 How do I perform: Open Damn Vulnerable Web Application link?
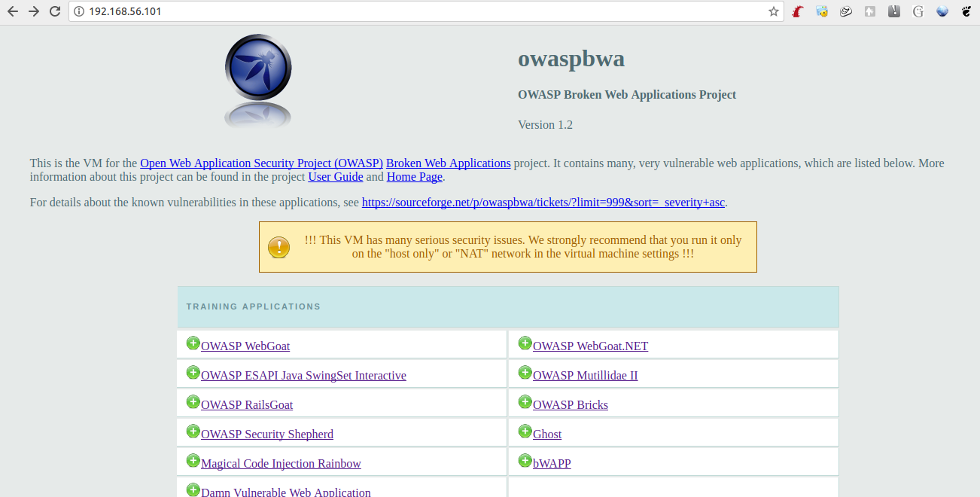pos(286,491)
